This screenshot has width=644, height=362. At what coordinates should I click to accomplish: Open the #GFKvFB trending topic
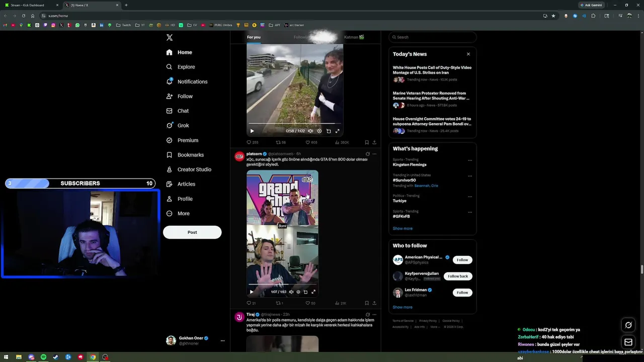tap(401, 216)
